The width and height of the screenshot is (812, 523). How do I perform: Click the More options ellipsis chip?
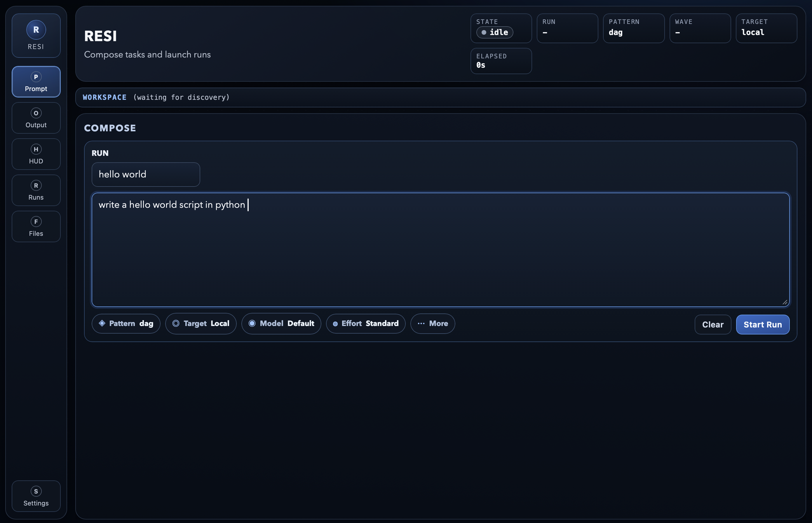click(432, 324)
